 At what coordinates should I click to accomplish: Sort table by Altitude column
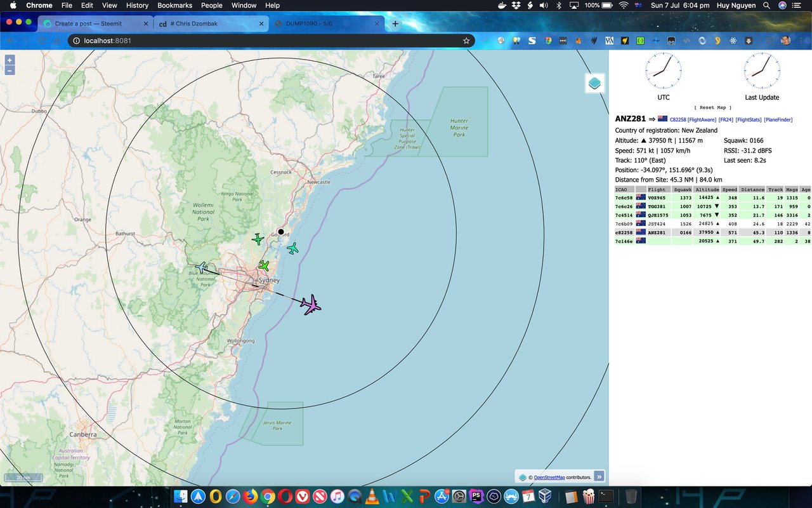click(x=707, y=189)
